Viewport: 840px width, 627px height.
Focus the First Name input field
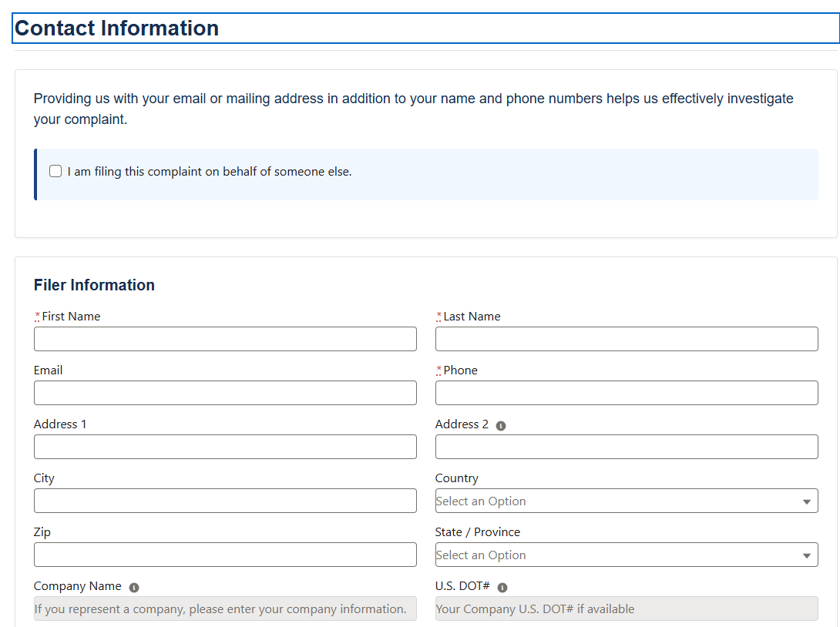[225, 339]
